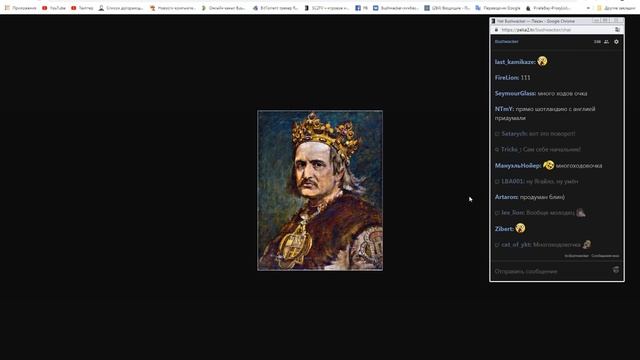
Task: Click the Apps bookmarks shortcut
Action: 20,8
